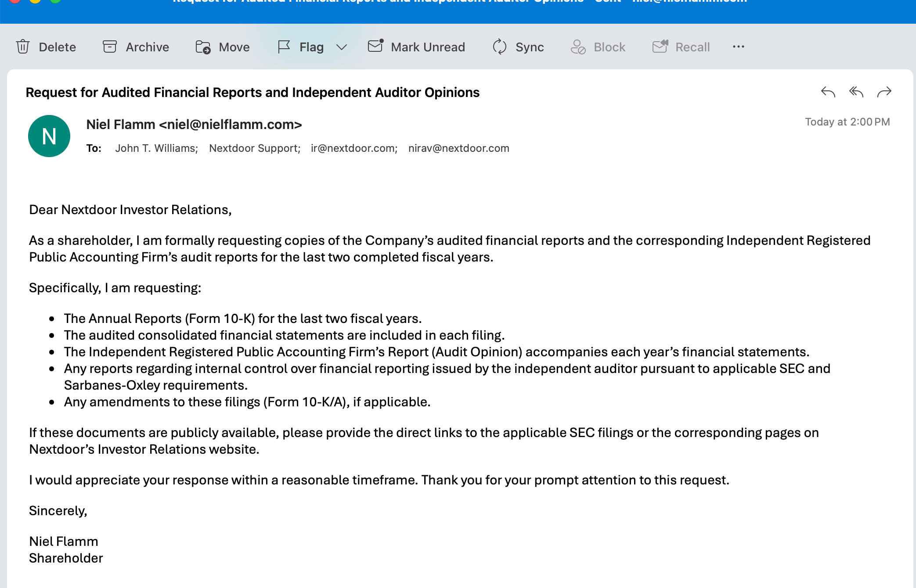
Task: Click the 'Shareholder' signature line
Action: (66, 558)
